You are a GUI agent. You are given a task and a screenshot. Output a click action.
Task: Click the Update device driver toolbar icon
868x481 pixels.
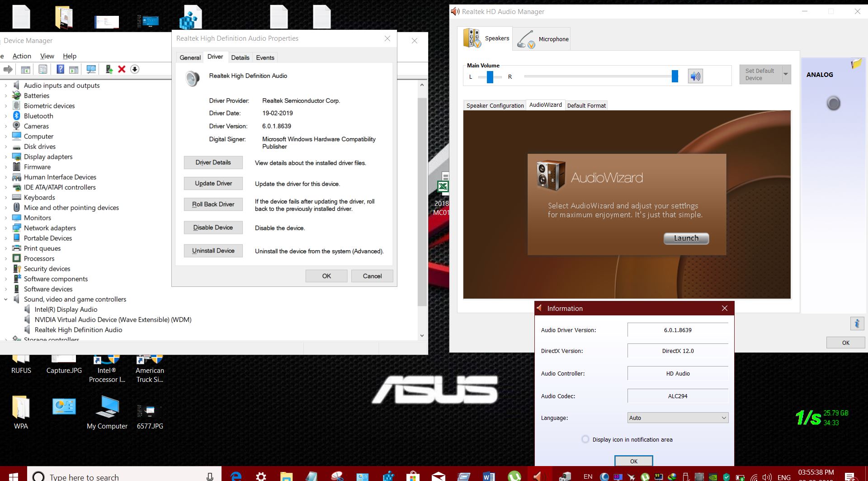pos(109,69)
